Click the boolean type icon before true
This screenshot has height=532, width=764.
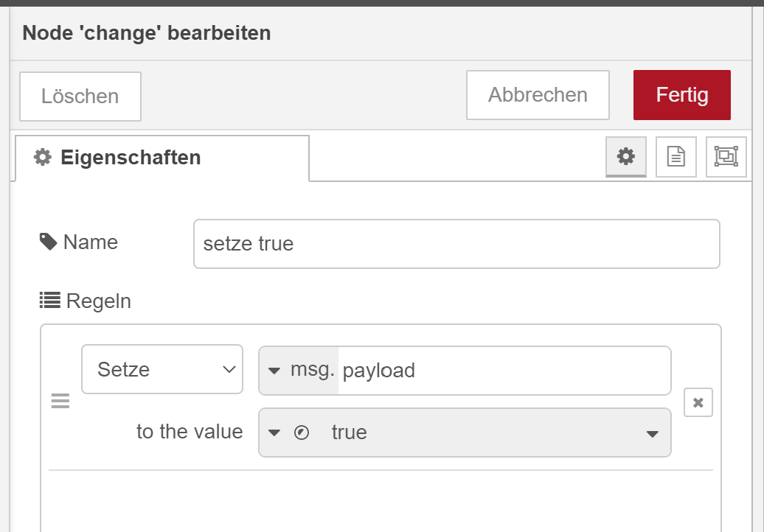[x=301, y=433]
